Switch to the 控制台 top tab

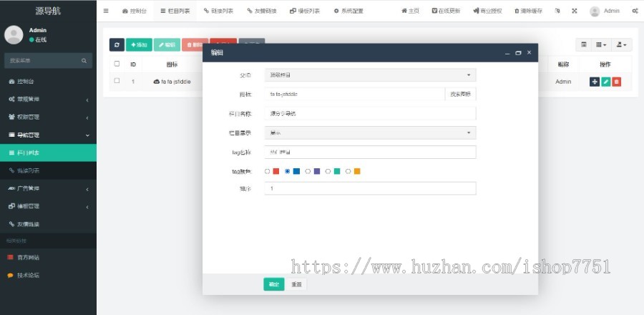click(x=135, y=11)
